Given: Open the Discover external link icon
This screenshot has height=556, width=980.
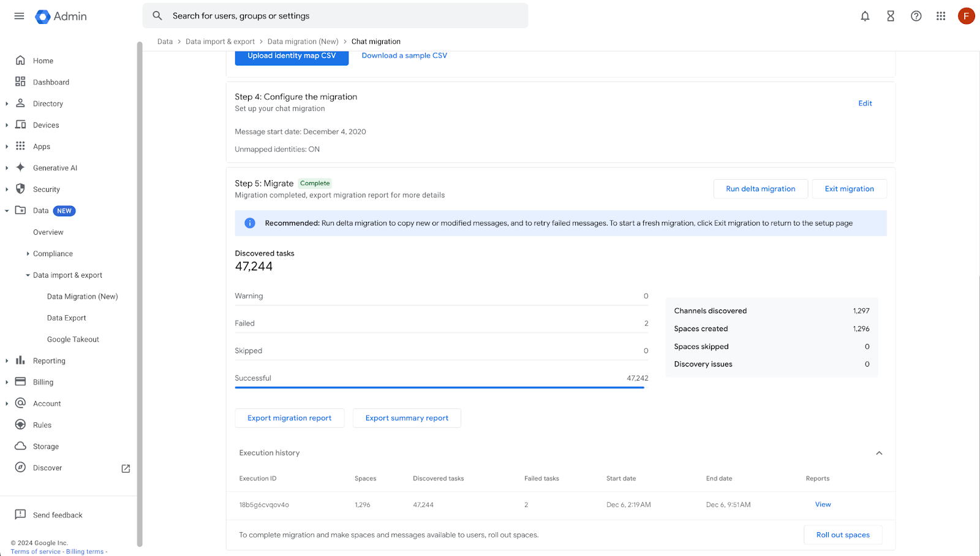Looking at the screenshot, I should click(x=125, y=468).
